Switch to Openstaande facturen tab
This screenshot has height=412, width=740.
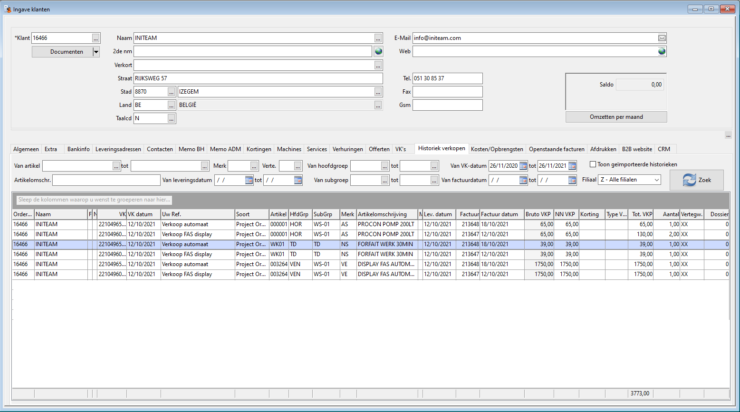tap(556, 149)
